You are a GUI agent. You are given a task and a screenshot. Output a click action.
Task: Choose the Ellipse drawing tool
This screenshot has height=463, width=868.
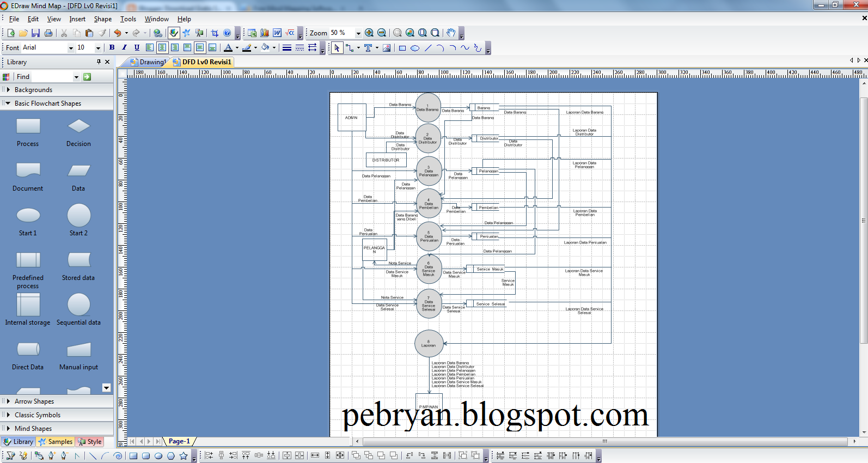pos(415,48)
